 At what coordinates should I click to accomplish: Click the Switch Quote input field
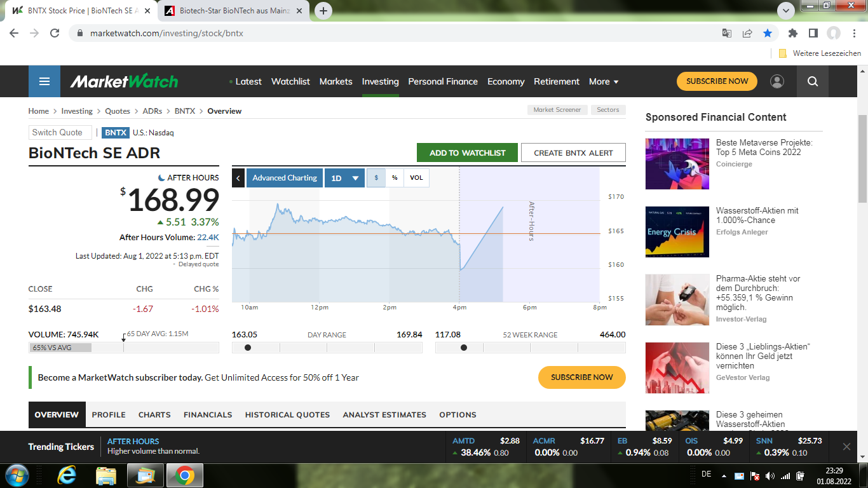coord(60,132)
